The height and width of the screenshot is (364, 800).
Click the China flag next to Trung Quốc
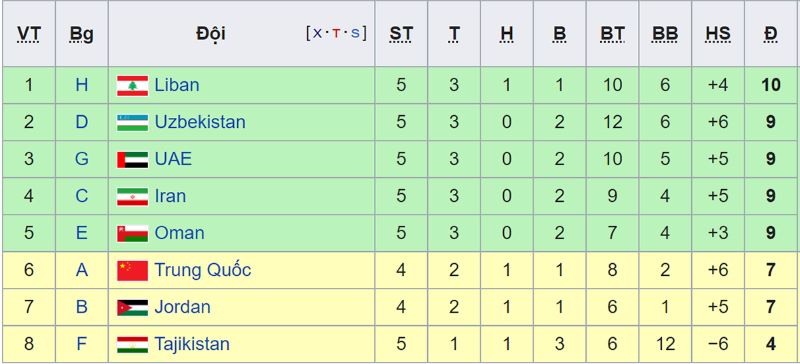coord(132,271)
